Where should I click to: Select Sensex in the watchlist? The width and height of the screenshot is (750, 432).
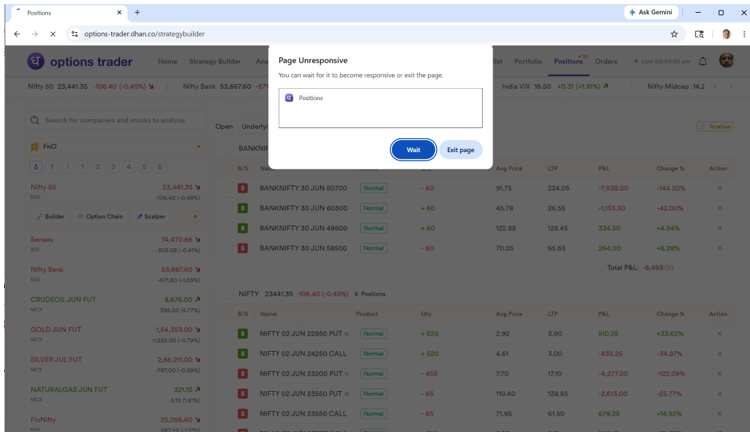click(x=115, y=244)
